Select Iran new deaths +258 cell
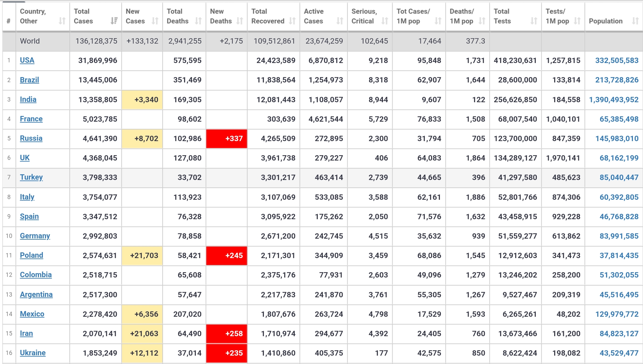643x364 pixels. (227, 333)
